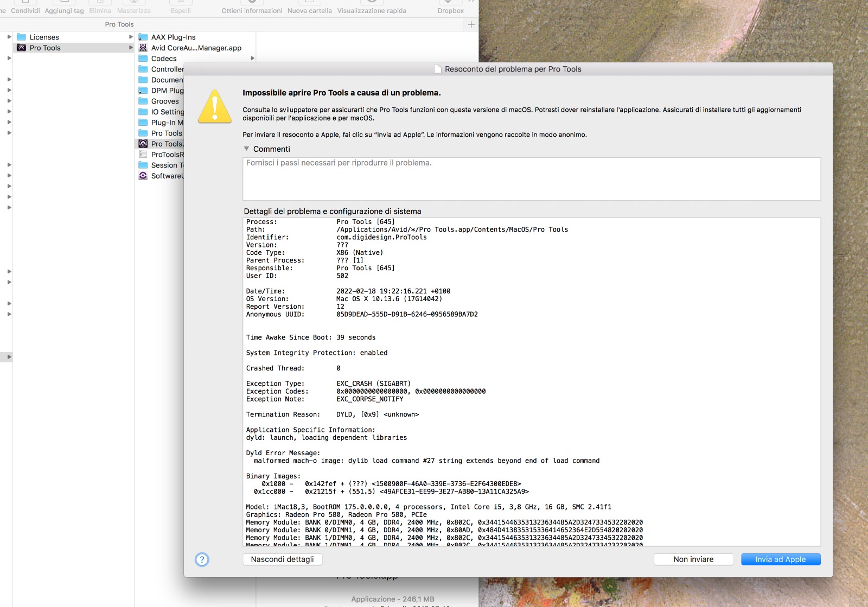Click into the comments text field
The width and height of the screenshot is (868, 607).
[532, 179]
